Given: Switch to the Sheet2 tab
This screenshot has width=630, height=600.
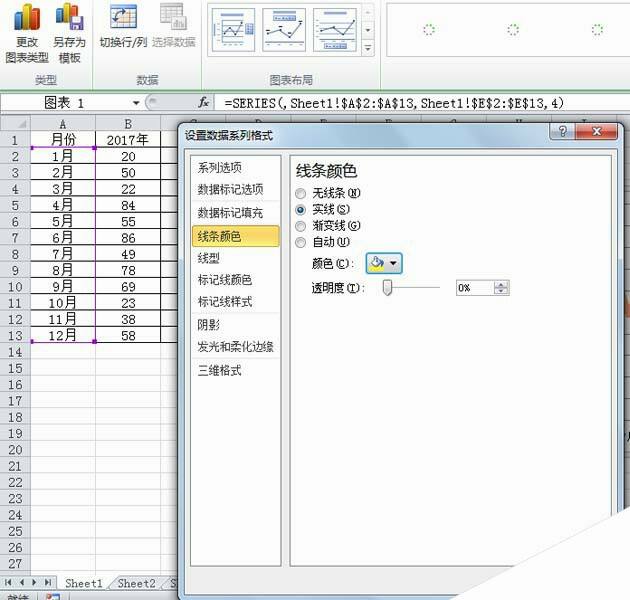Looking at the screenshot, I should [x=137, y=583].
